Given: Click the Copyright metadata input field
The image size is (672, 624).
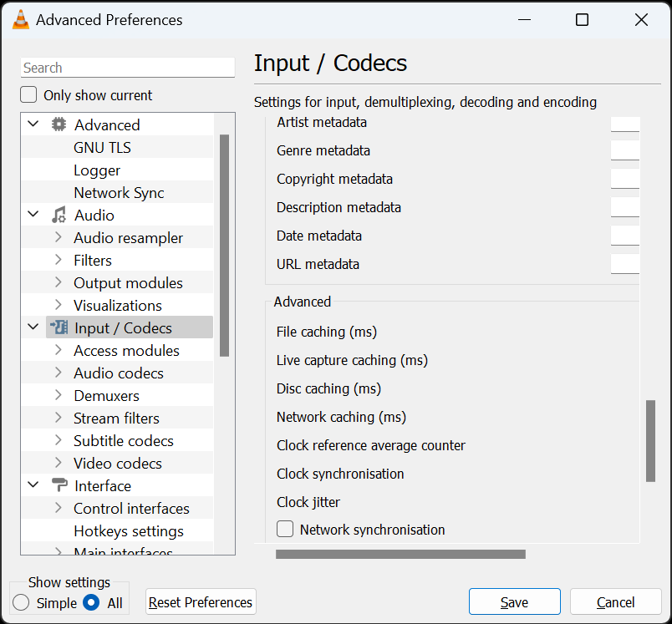Looking at the screenshot, I should [625, 179].
